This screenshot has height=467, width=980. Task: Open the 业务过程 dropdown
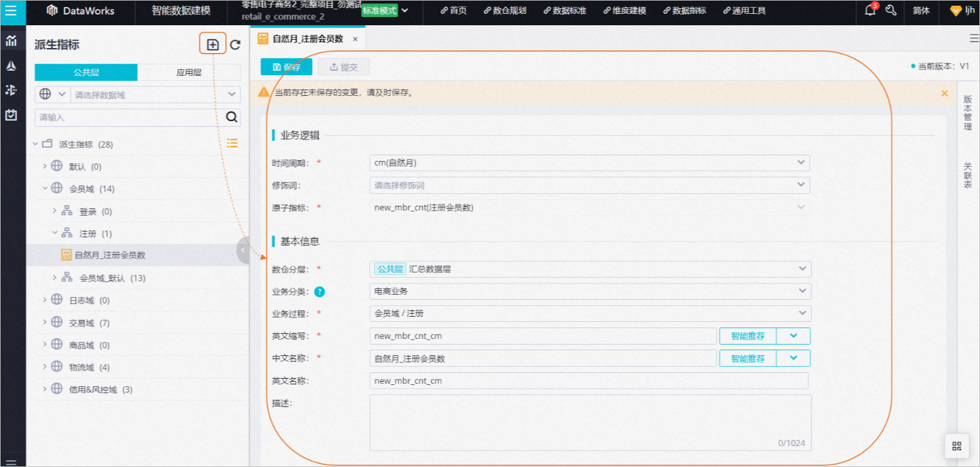[x=590, y=313]
